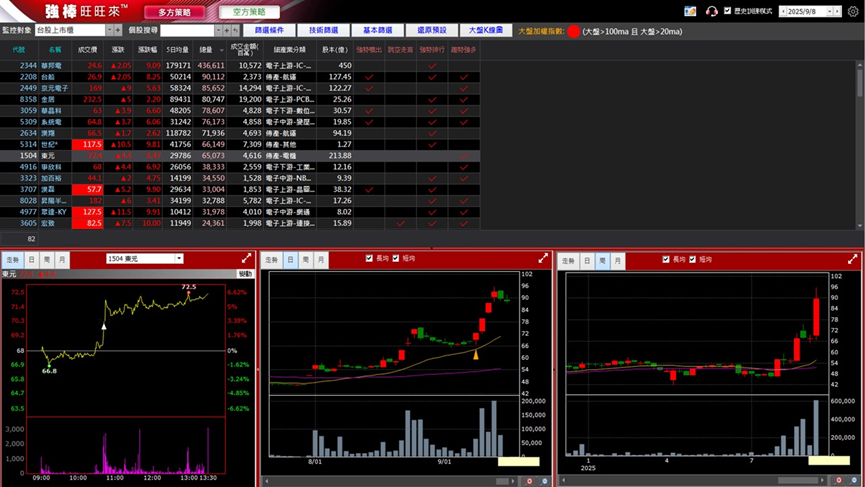Select 月 tab in left chart panel

(x=62, y=260)
